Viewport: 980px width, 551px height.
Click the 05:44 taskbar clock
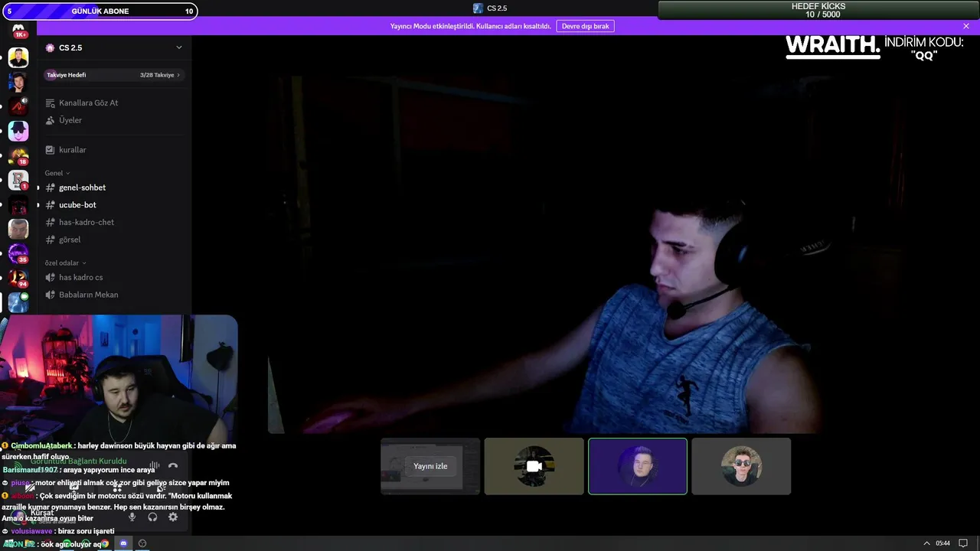[943, 543]
